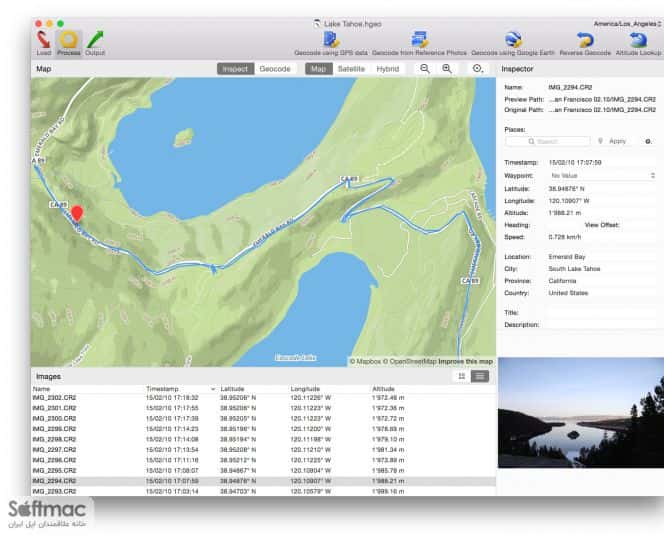
Task: Zoom in the map with plus magnifier
Action: [x=447, y=69]
